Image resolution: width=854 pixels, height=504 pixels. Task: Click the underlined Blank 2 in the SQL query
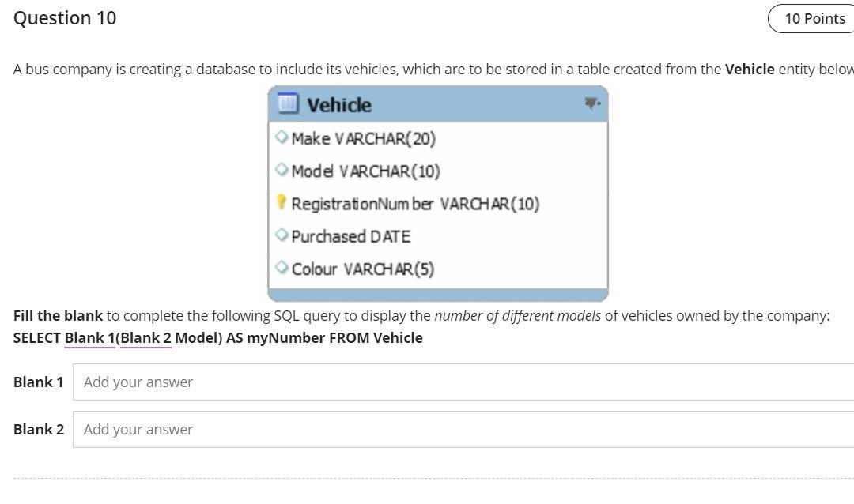(145, 337)
